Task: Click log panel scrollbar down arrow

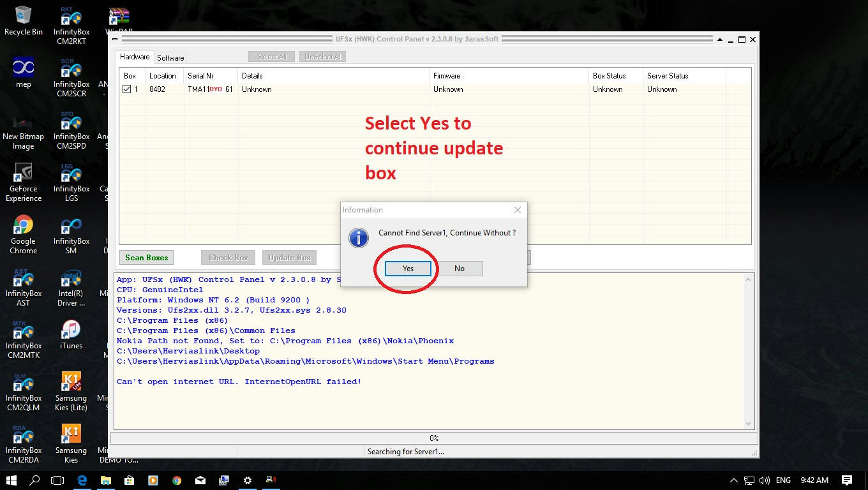Action: [x=749, y=424]
